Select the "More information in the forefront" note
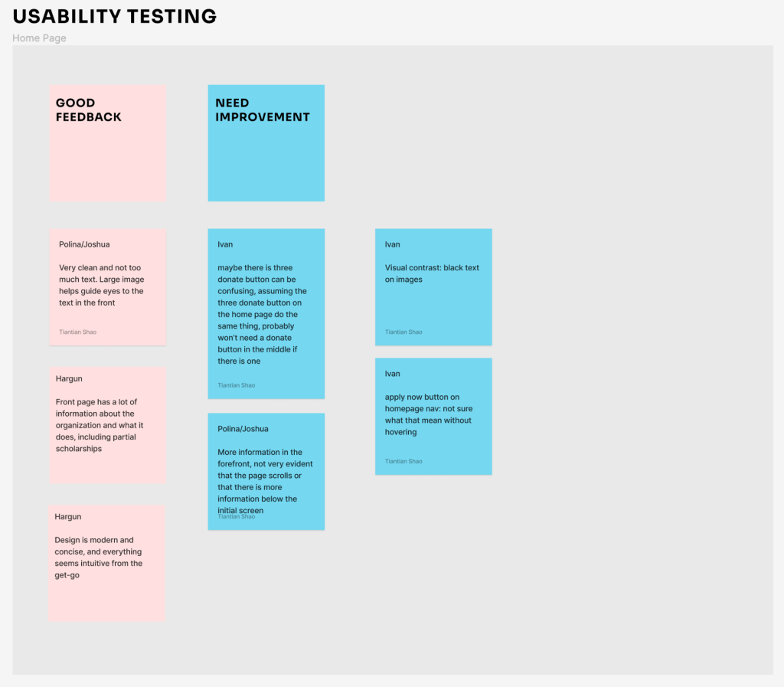 pyautogui.click(x=265, y=481)
